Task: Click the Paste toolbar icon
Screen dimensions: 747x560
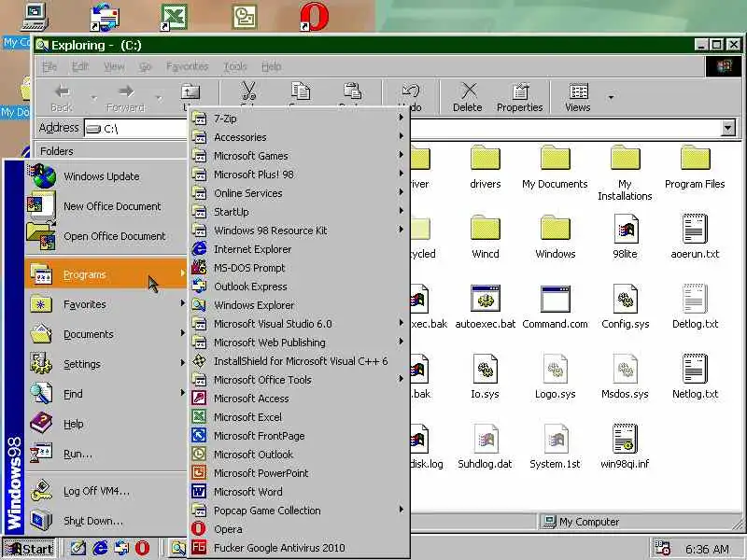Action: 353,91
